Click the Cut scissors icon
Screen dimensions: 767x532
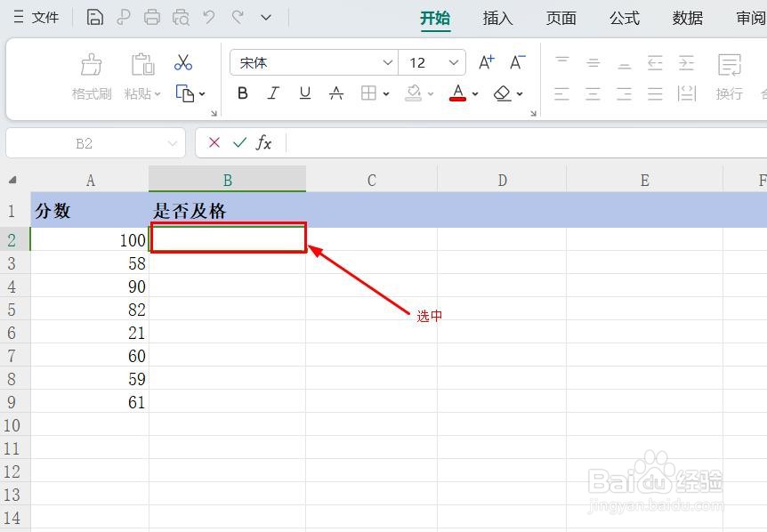coord(182,61)
